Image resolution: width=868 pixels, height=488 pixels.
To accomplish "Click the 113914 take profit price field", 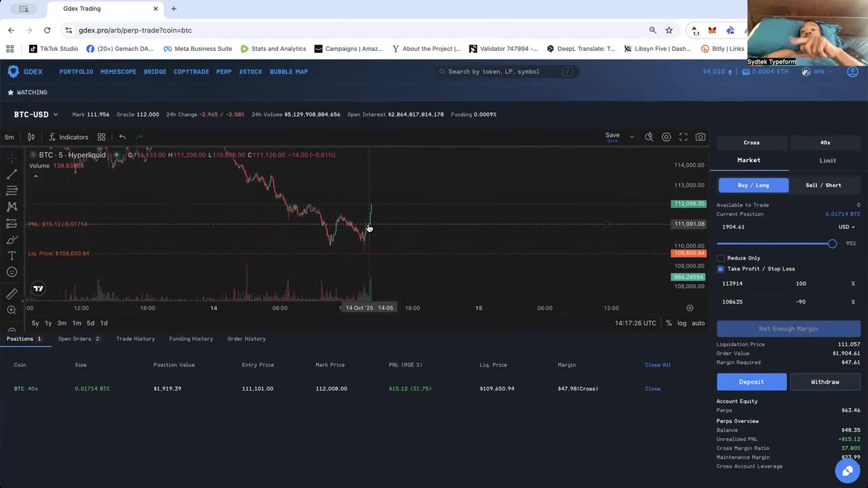I will pos(753,283).
